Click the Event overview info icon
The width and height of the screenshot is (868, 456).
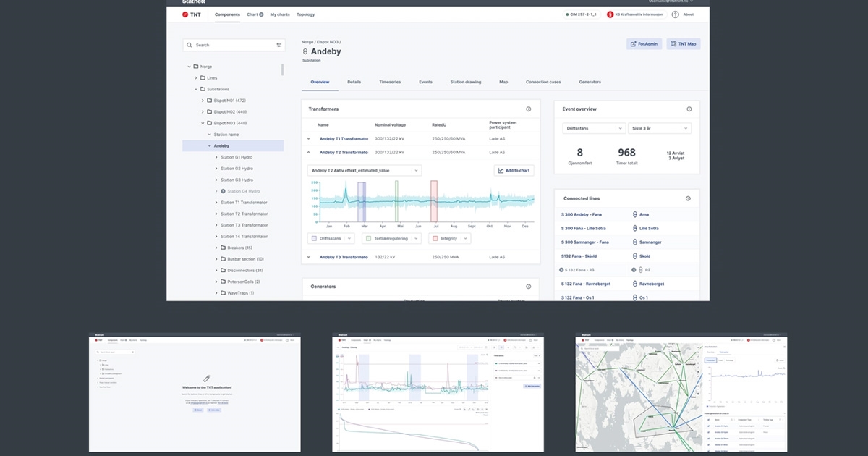(689, 109)
